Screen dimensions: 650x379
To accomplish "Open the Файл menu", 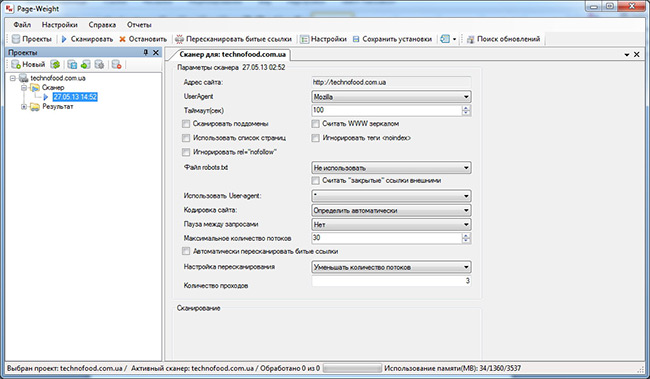I will point(22,24).
